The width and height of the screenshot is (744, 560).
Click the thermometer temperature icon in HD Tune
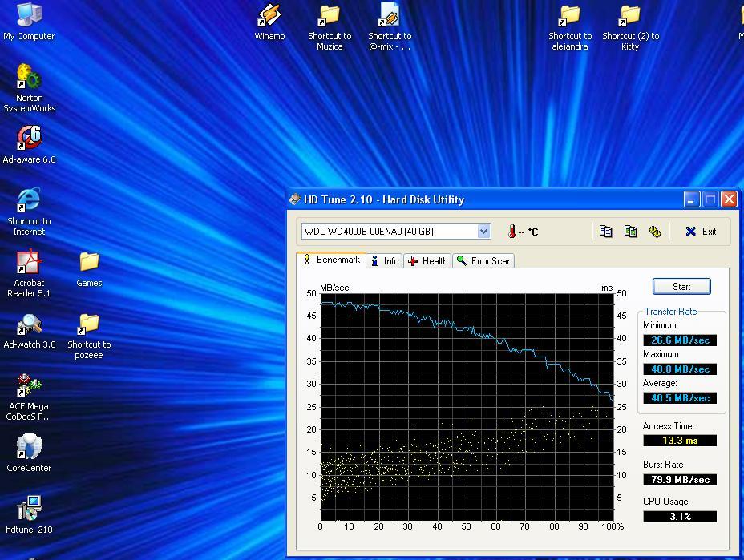tap(512, 232)
